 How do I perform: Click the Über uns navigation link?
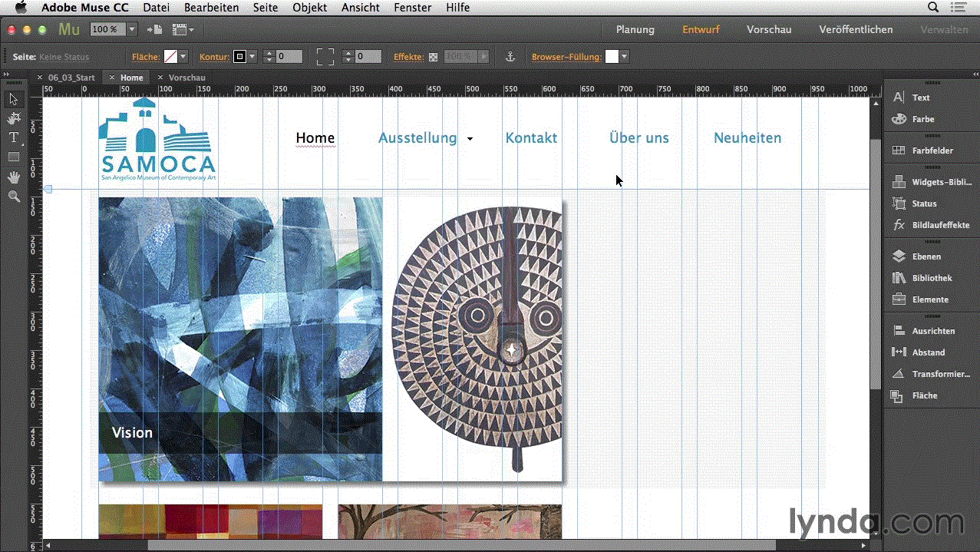click(639, 138)
